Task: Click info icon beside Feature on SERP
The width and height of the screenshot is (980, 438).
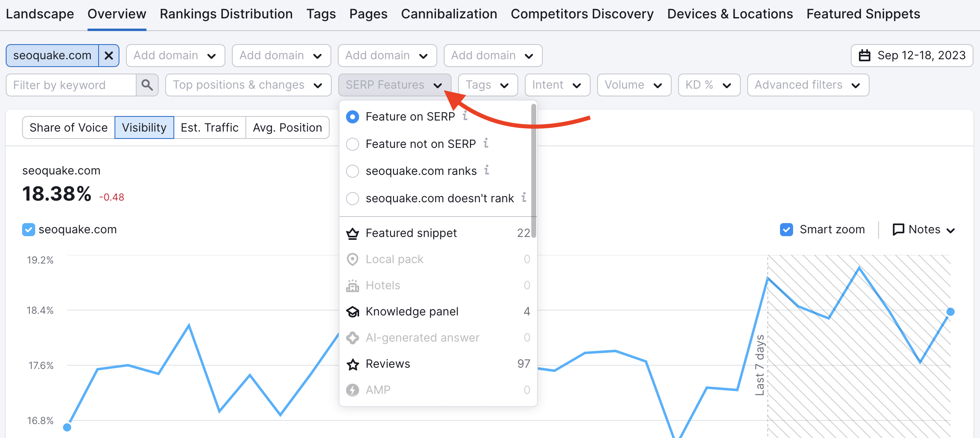Action: click(465, 116)
